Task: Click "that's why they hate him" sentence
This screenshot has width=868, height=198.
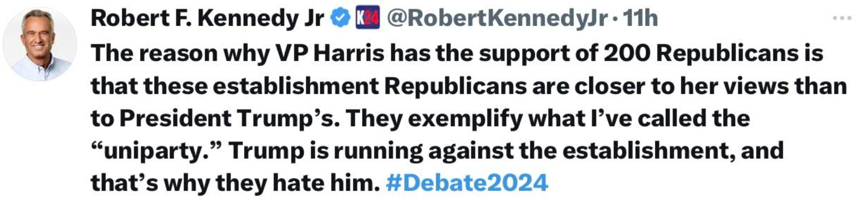Action: pos(233,183)
